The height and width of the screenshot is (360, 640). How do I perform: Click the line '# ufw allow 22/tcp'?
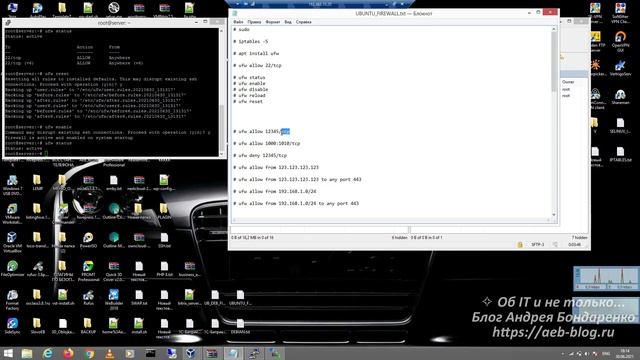tap(257, 65)
